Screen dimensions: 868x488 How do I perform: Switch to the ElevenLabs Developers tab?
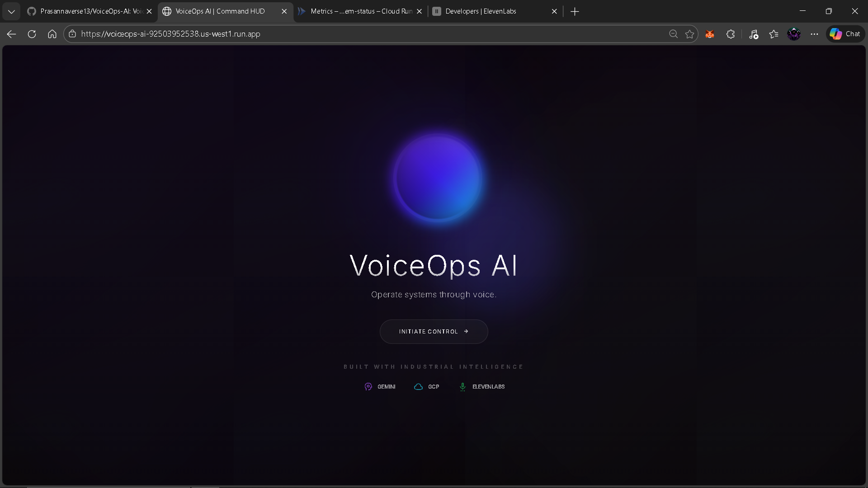[x=488, y=11]
